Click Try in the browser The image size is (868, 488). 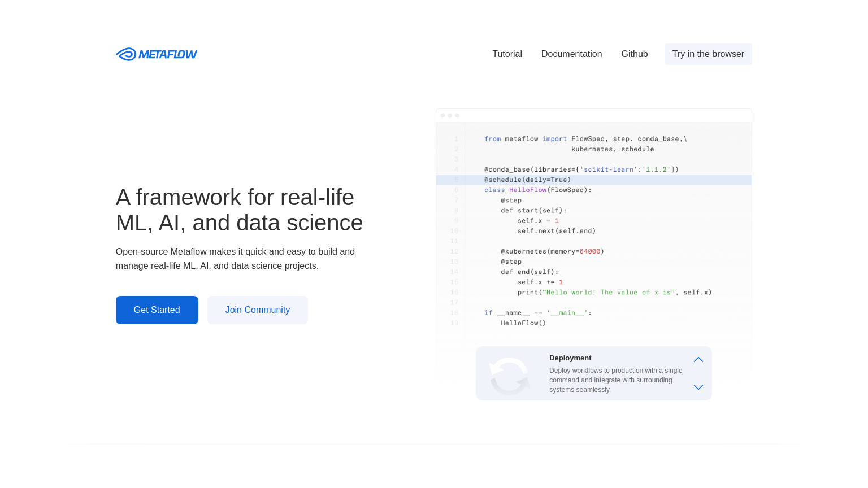coord(708,54)
